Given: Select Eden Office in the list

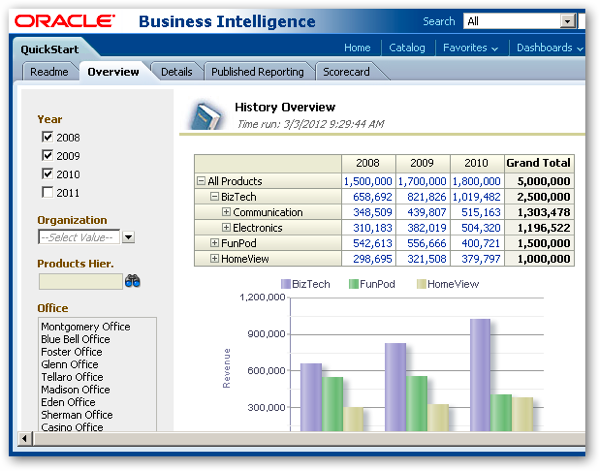Looking at the screenshot, I should 68,402.
